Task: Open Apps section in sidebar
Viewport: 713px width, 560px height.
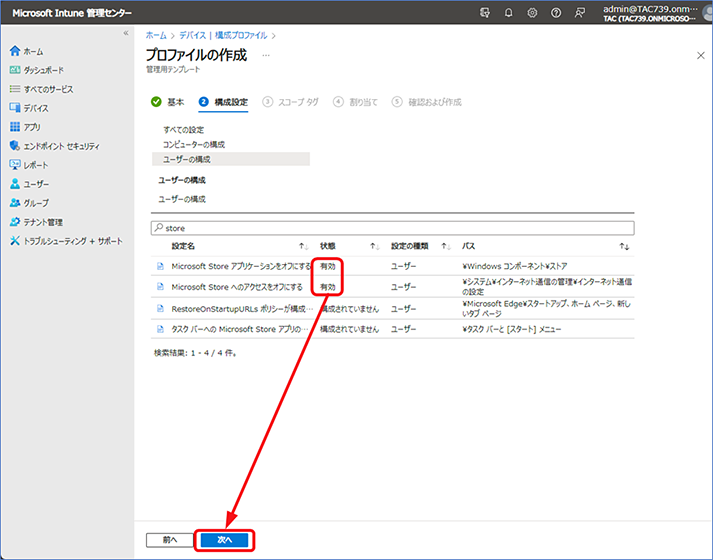Action: pyautogui.click(x=25, y=127)
